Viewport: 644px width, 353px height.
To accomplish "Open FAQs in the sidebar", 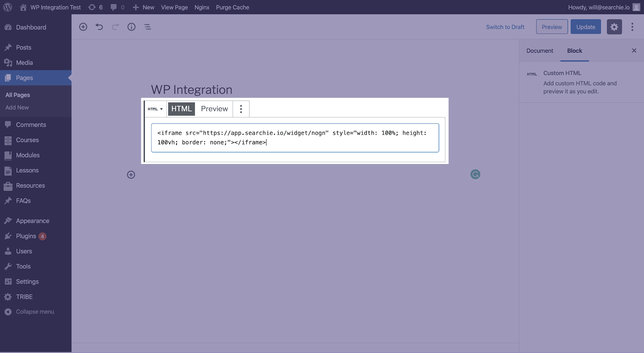I will (36, 201).
